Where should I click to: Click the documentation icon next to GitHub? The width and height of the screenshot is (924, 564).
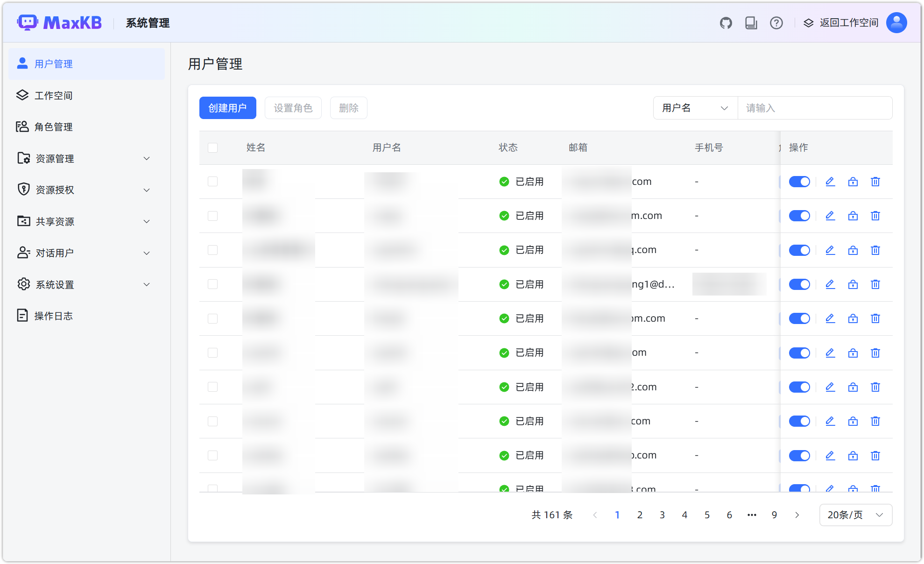click(751, 22)
